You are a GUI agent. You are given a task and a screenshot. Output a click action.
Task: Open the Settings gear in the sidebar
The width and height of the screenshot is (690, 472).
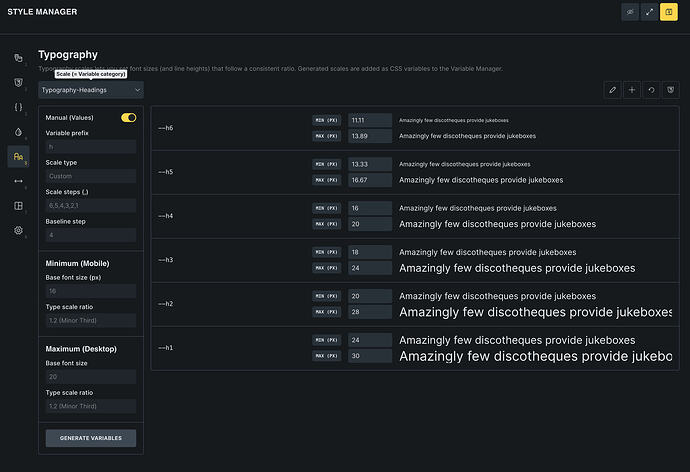[x=18, y=230]
